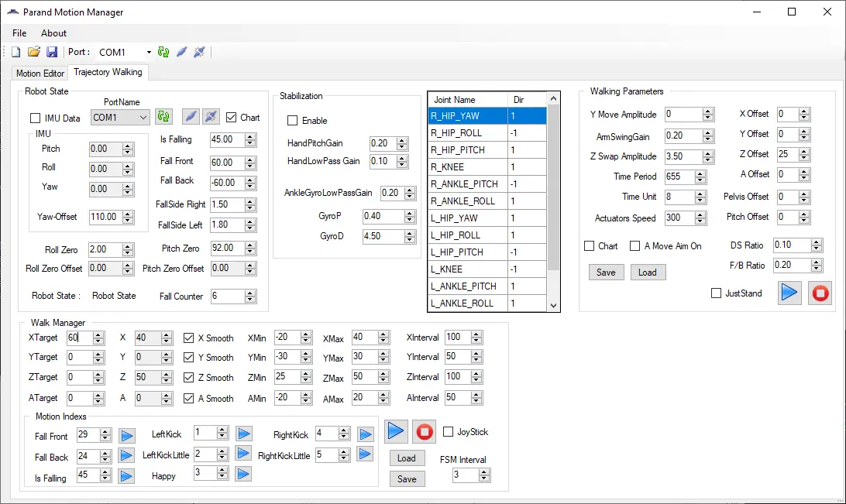Viewport: 846px width, 504px height.
Task: Click the Save disk toolbar icon
Action: (x=52, y=52)
